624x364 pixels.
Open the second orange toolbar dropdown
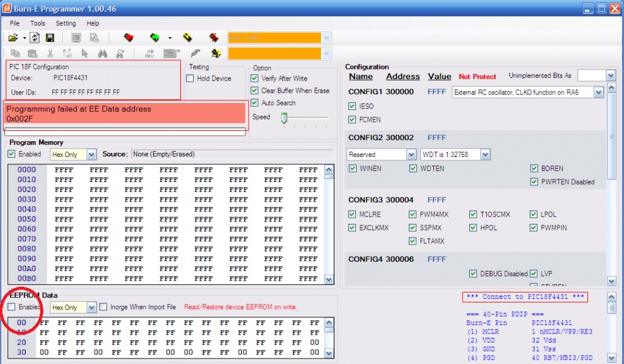[x=326, y=53]
